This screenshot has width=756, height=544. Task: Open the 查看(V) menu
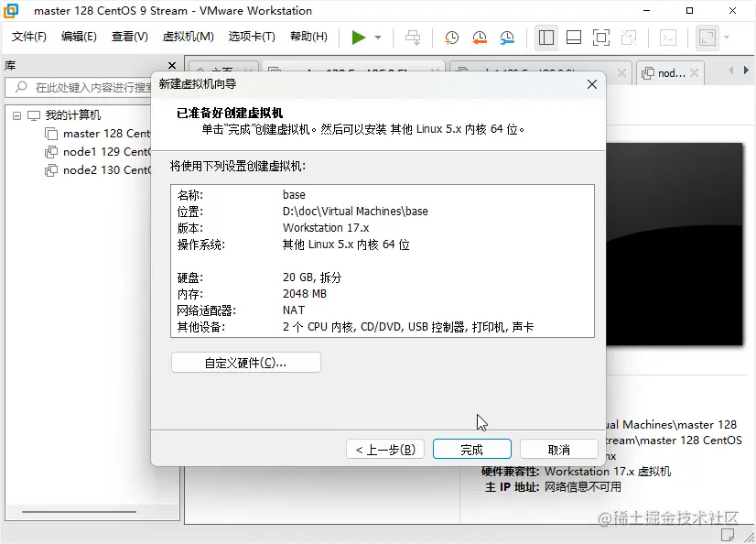tap(129, 37)
